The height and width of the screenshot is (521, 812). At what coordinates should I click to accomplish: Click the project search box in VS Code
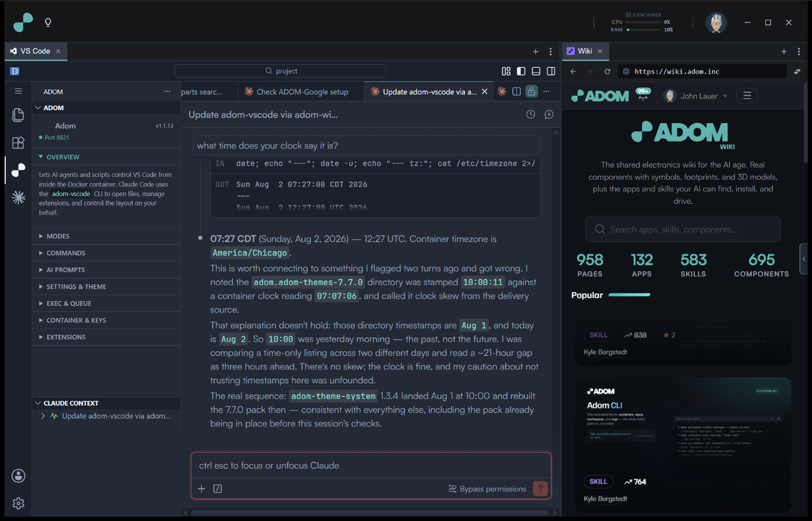280,71
